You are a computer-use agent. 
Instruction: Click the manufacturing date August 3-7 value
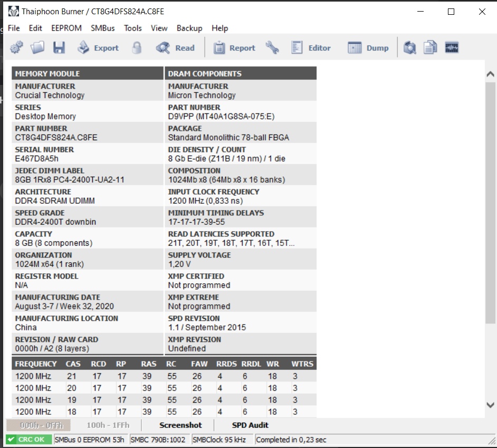pyautogui.click(x=64, y=306)
